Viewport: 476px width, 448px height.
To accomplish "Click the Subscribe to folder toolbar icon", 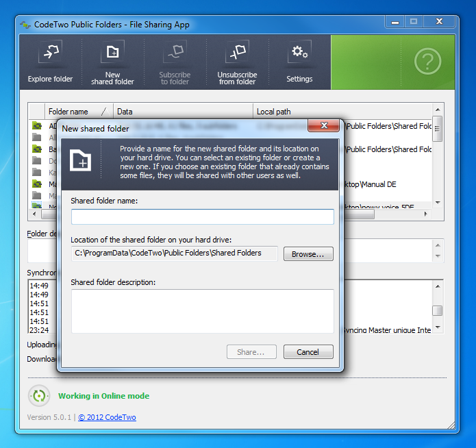I will [175, 51].
